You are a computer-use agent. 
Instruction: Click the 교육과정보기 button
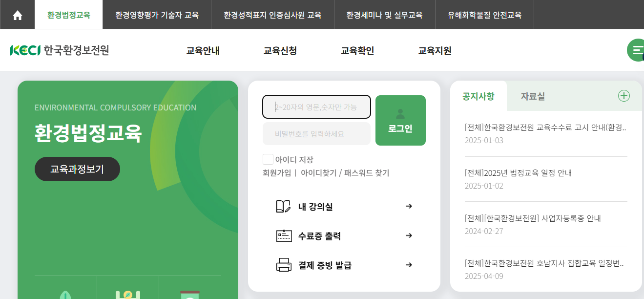(x=77, y=169)
